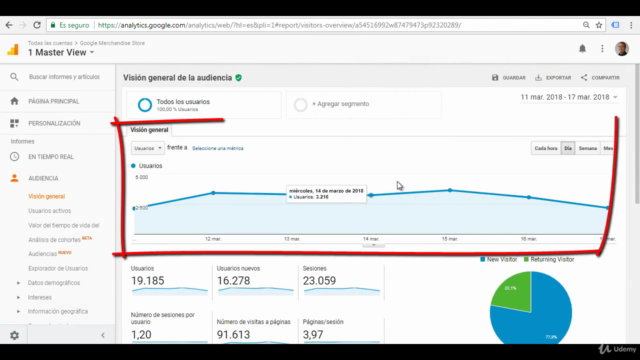Open Valor del tiempo de vida report
Viewport: 640px width, 360px height.
click(x=64, y=225)
